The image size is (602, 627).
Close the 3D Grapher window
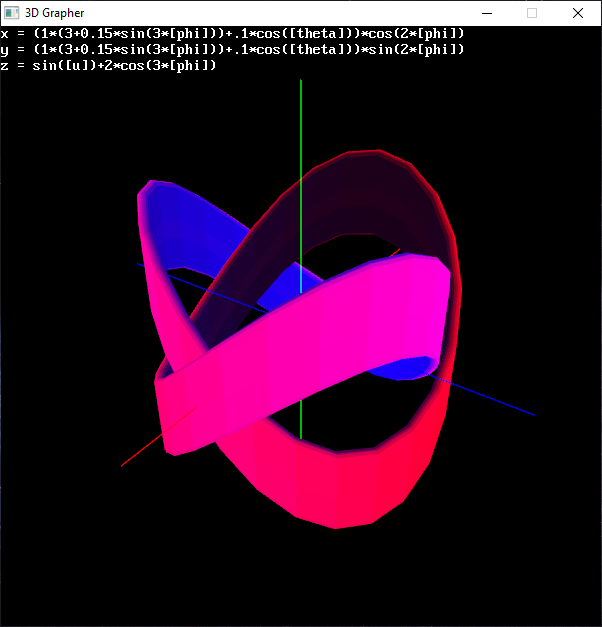tap(578, 13)
